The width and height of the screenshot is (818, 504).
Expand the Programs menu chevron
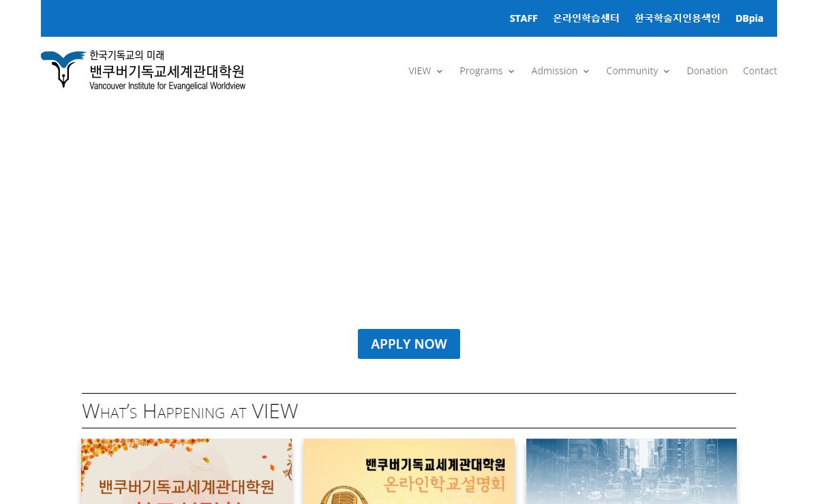[511, 72]
